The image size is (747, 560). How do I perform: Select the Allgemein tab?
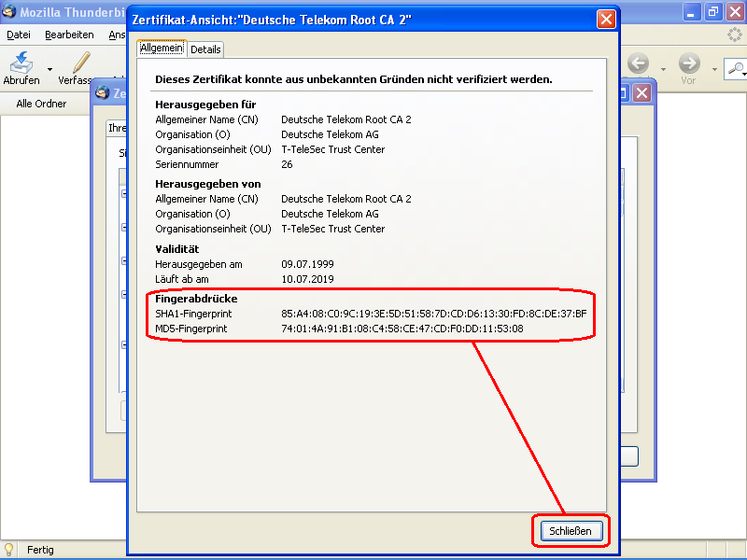pyautogui.click(x=162, y=49)
